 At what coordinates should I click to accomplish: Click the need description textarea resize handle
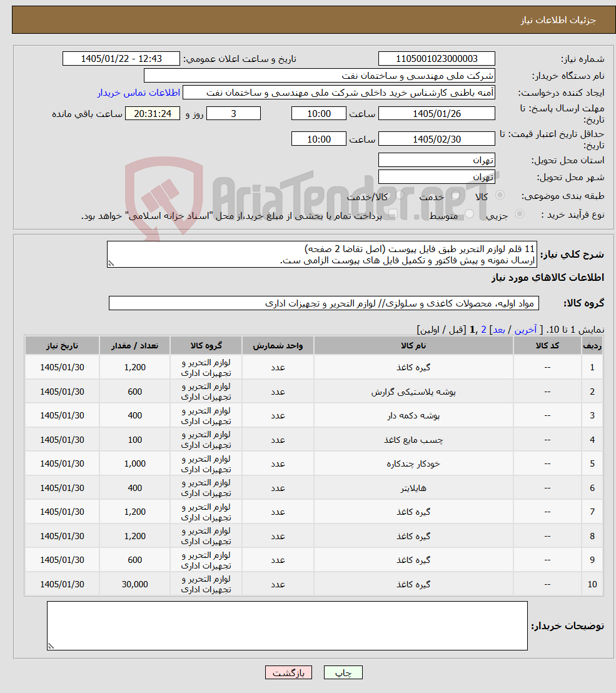pos(111,263)
